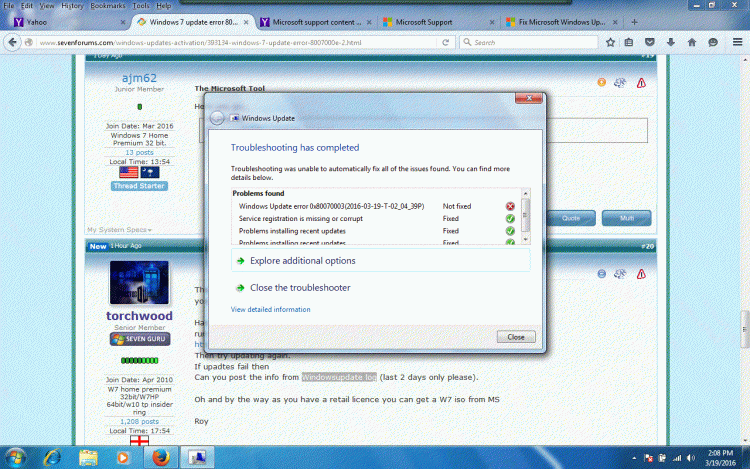Image resolution: width=750 pixels, height=469 pixels.
Task: Click the Pocket icon in the toolbar
Action: point(650,42)
